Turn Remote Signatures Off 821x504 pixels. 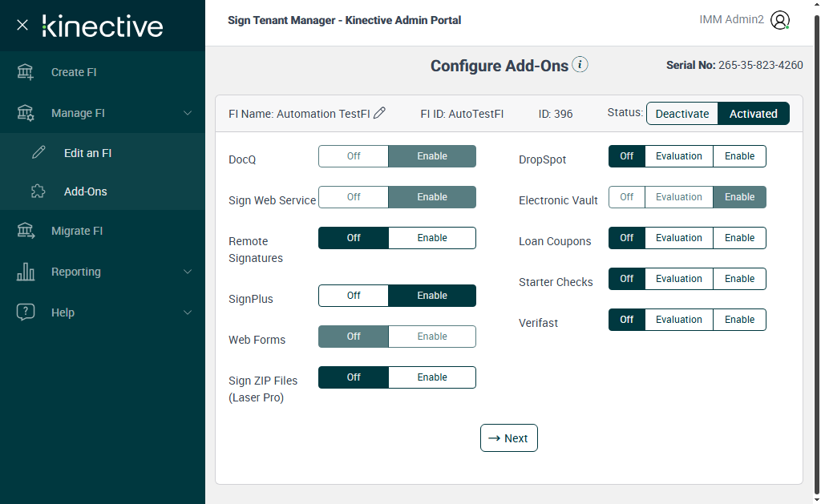[354, 238]
